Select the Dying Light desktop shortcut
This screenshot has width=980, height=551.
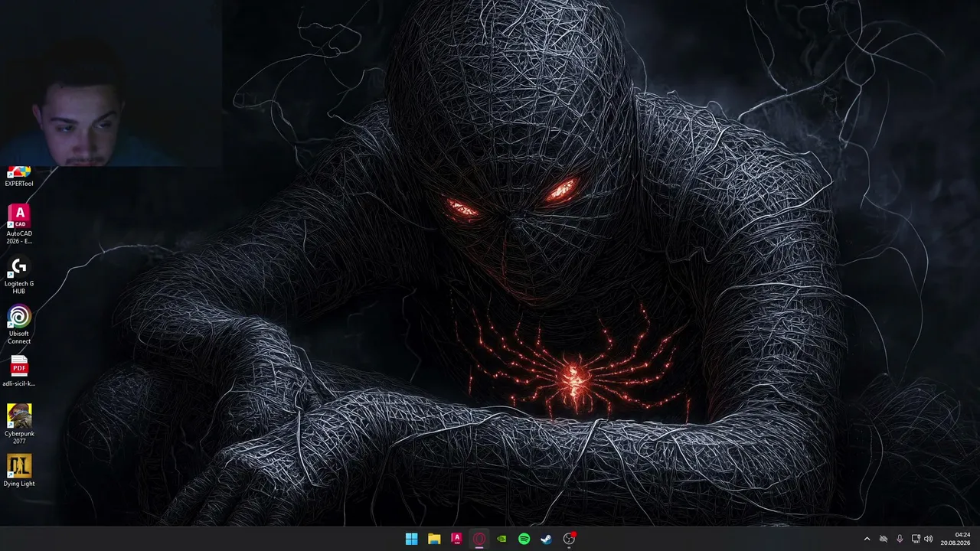click(x=19, y=471)
